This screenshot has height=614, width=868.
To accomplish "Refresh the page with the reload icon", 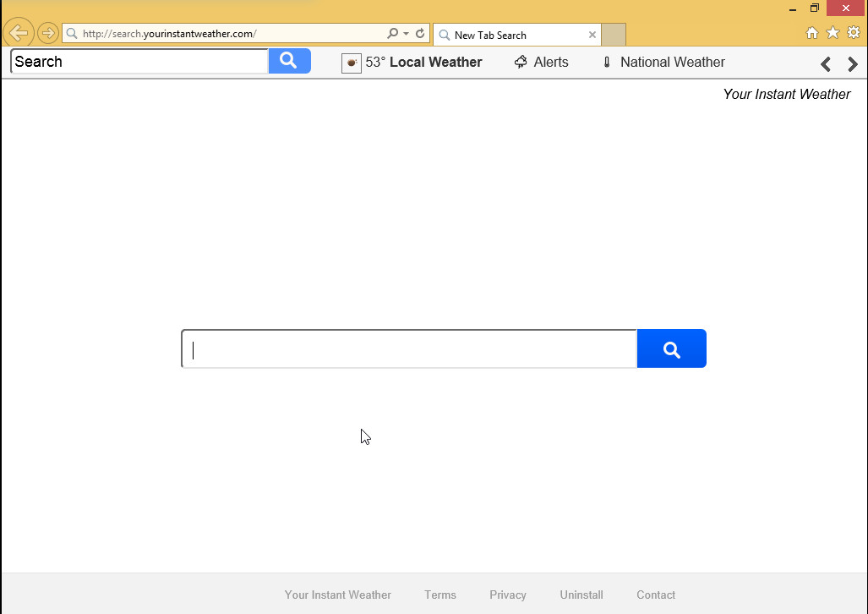I will point(420,33).
